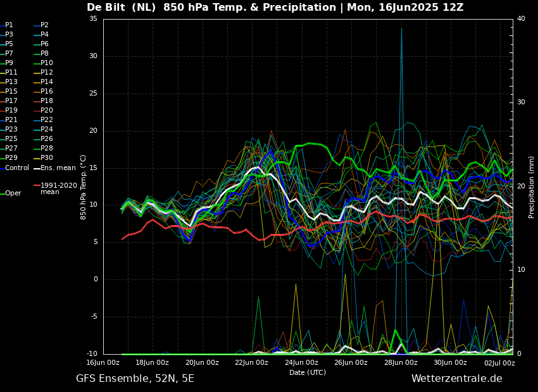Click the P28 legend entry
Image resolution: width=538 pixels, height=392 pixels.
(47, 149)
